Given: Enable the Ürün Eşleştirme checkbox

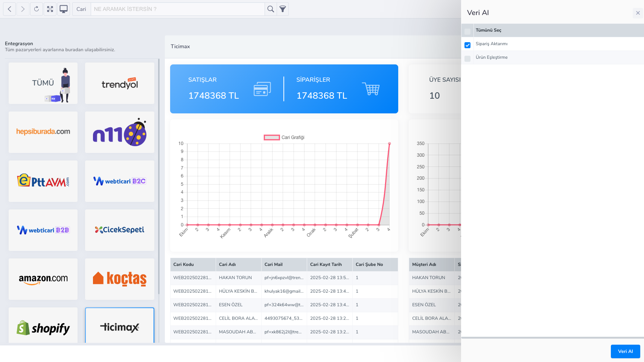Looking at the screenshot, I should pyautogui.click(x=467, y=59).
